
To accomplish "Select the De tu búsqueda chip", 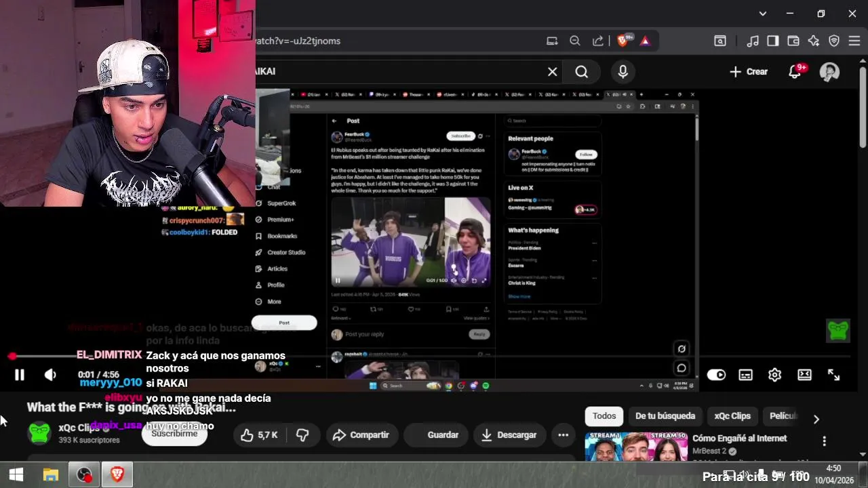I will pos(665,416).
